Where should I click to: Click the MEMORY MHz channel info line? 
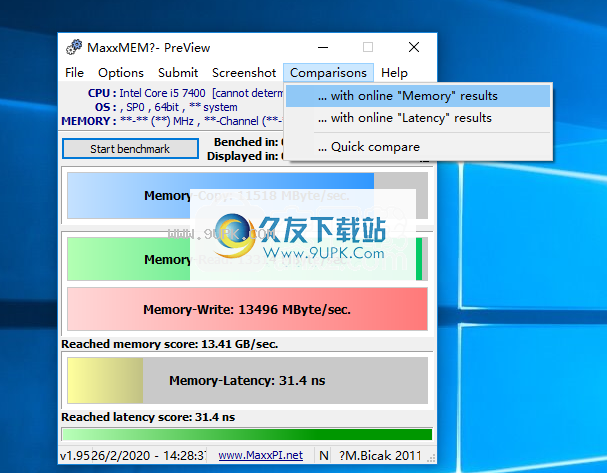[172, 121]
